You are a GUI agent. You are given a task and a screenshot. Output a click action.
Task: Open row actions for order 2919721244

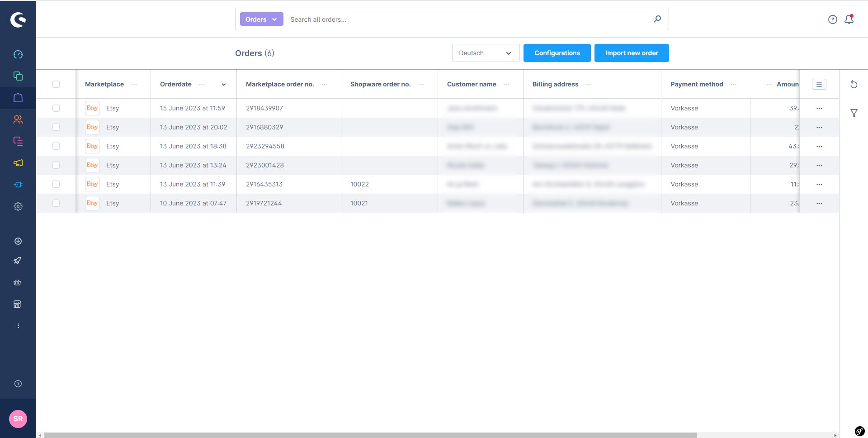(819, 204)
